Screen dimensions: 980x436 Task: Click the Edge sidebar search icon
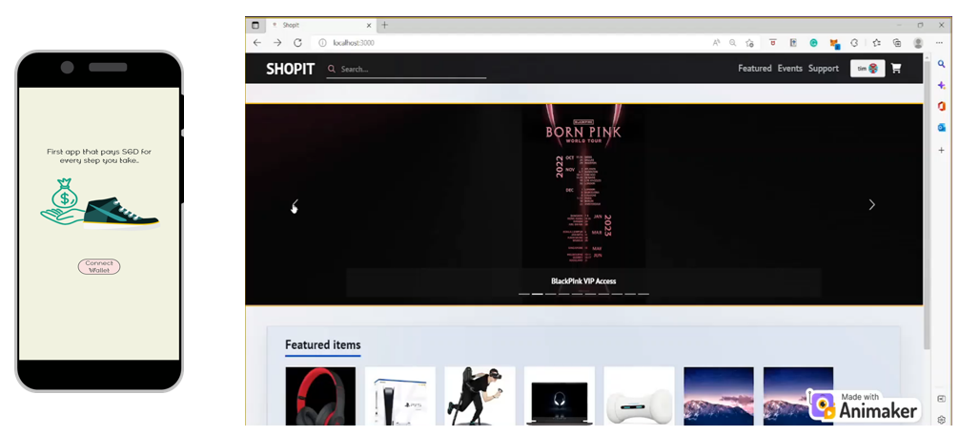(941, 64)
